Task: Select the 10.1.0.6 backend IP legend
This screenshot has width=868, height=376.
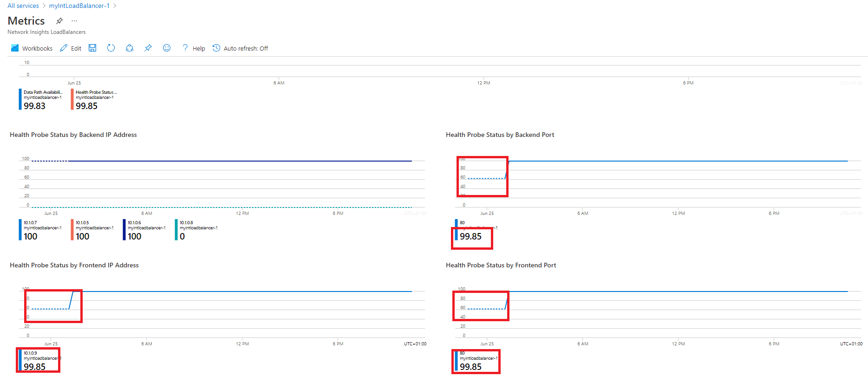Action: tap(145, 230)
